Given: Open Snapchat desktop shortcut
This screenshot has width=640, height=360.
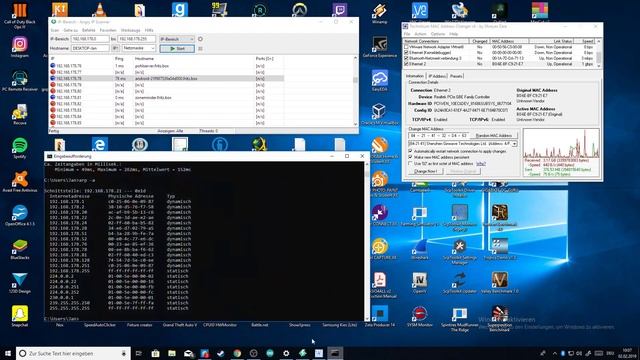Looking at the screenshot, I should (20, 316).
